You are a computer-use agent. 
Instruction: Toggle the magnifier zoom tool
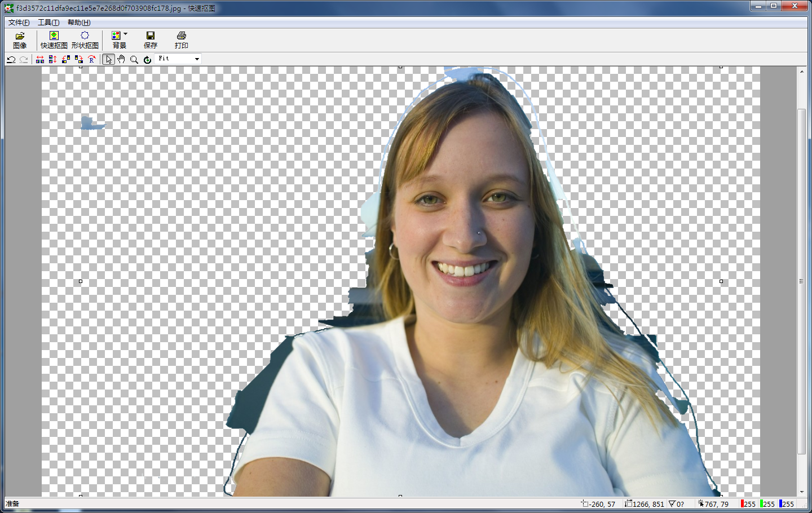pos(134,59)
